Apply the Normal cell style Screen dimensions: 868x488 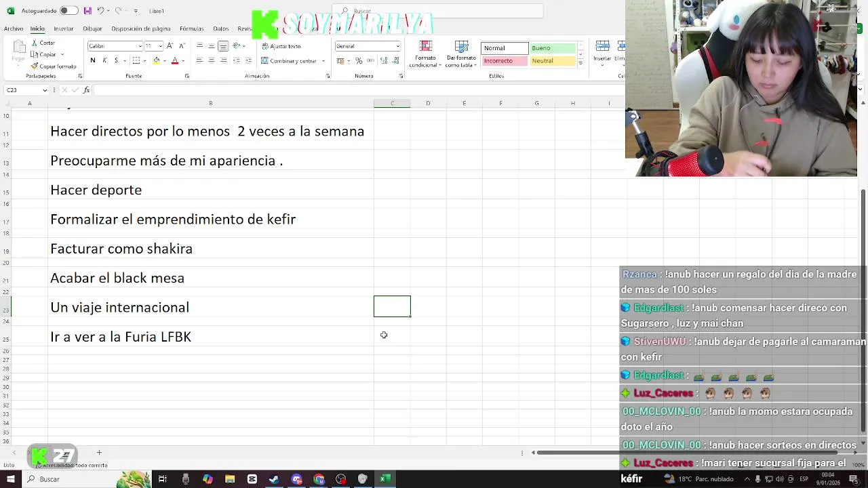click(x=505, y=48)
